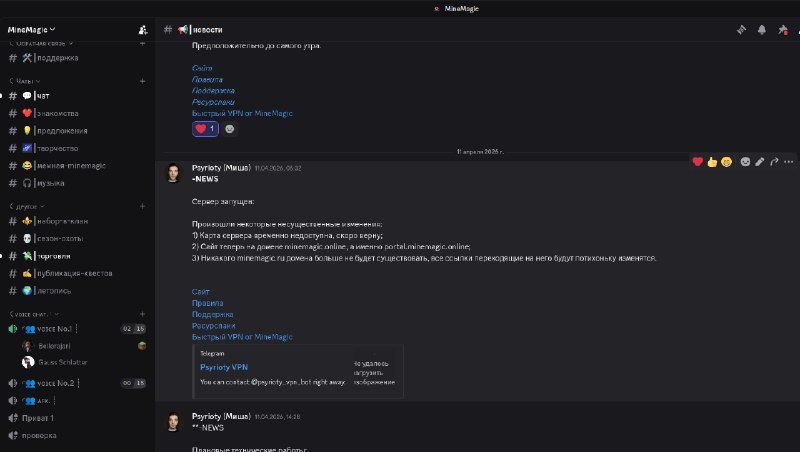Collapse the voice chat category

click(34, 314)
